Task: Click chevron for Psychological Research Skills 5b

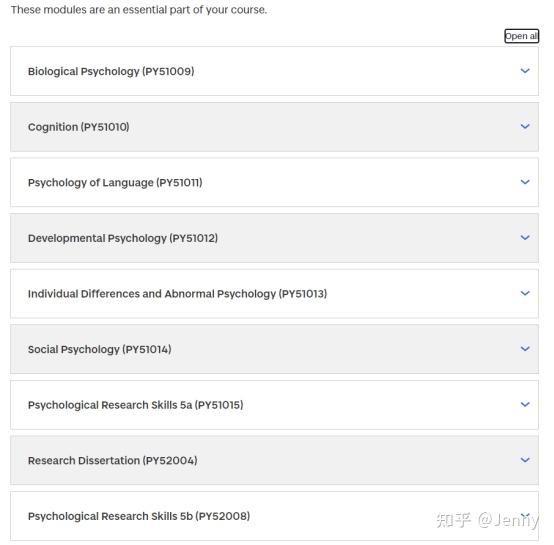Action: click(525, 515)
